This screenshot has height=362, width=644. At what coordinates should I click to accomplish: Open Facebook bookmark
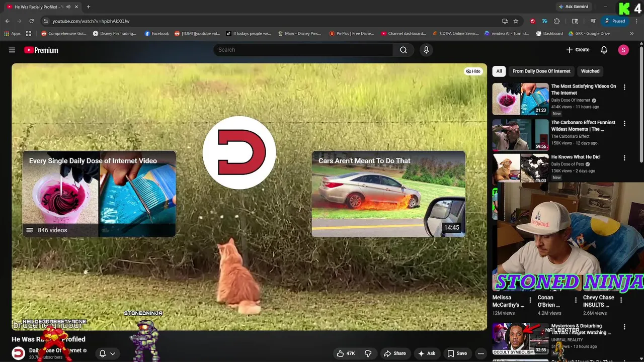(156, 34)
